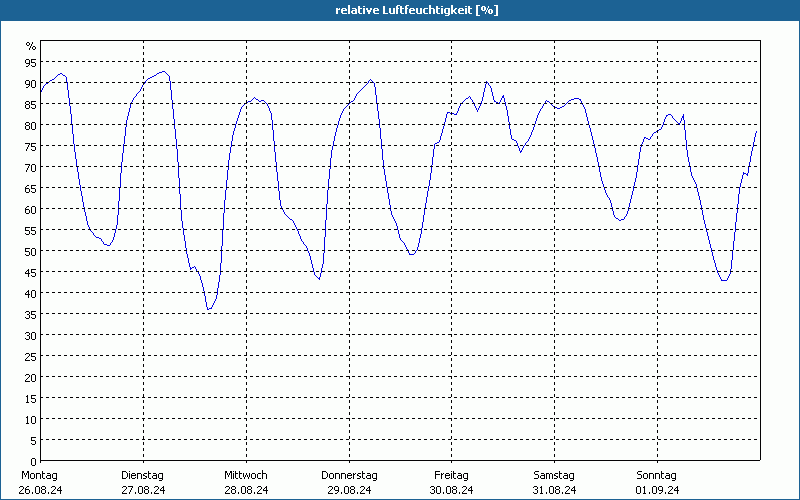Click the y-axis value '70'
Viewport: 800px width, 500px height.
[x=31, y=168]
